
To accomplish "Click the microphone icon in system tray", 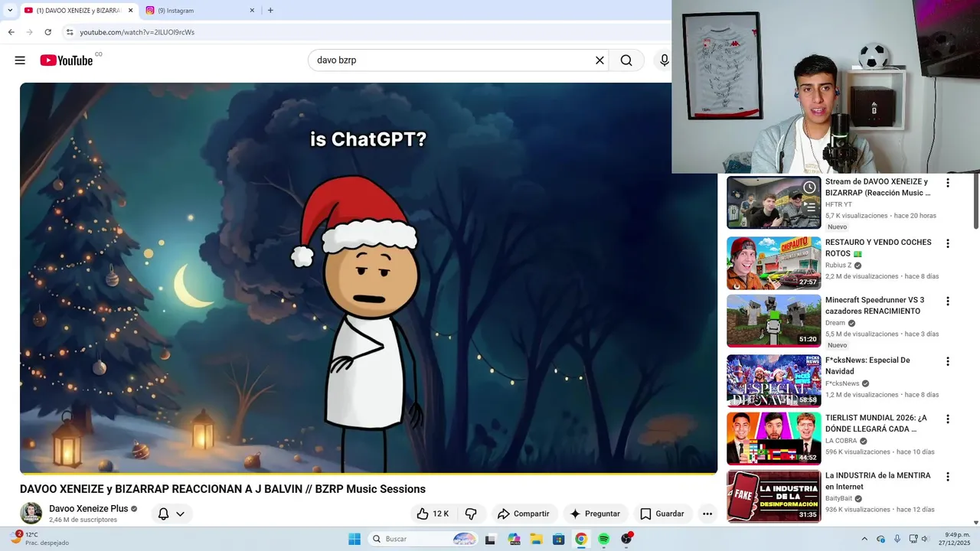I will (897, 539).
